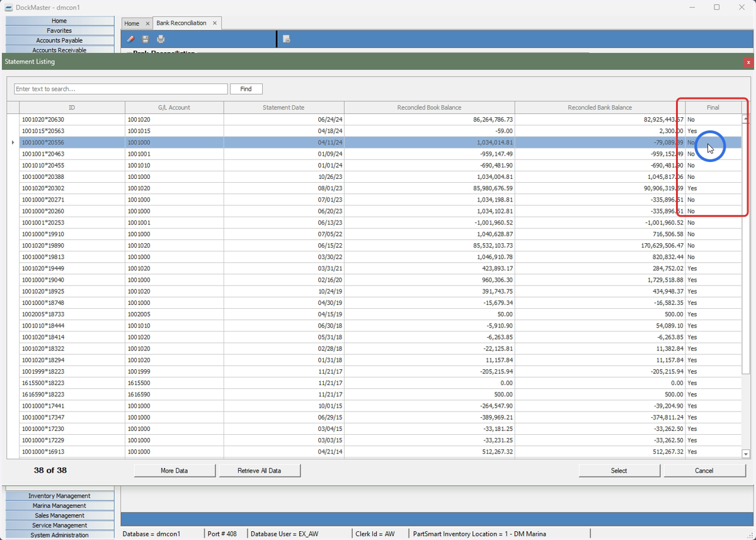
Task: Click the printer icon in toolbar
Action: [161, 39]
